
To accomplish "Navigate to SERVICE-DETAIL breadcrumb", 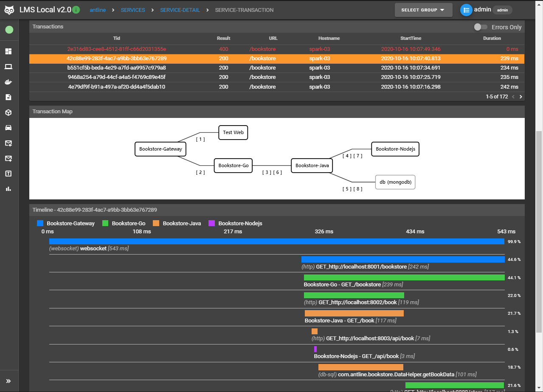I will [180, 10].
